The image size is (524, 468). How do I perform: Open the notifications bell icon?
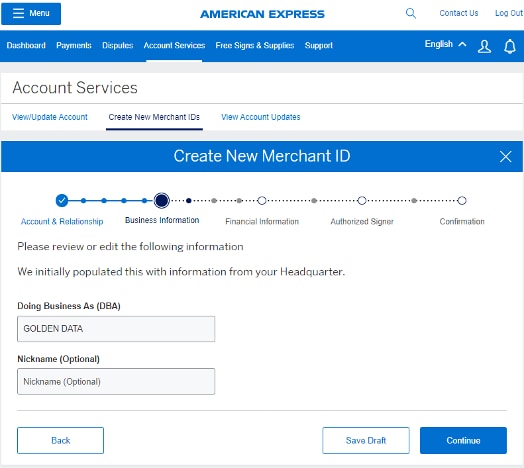click(510, 46)
